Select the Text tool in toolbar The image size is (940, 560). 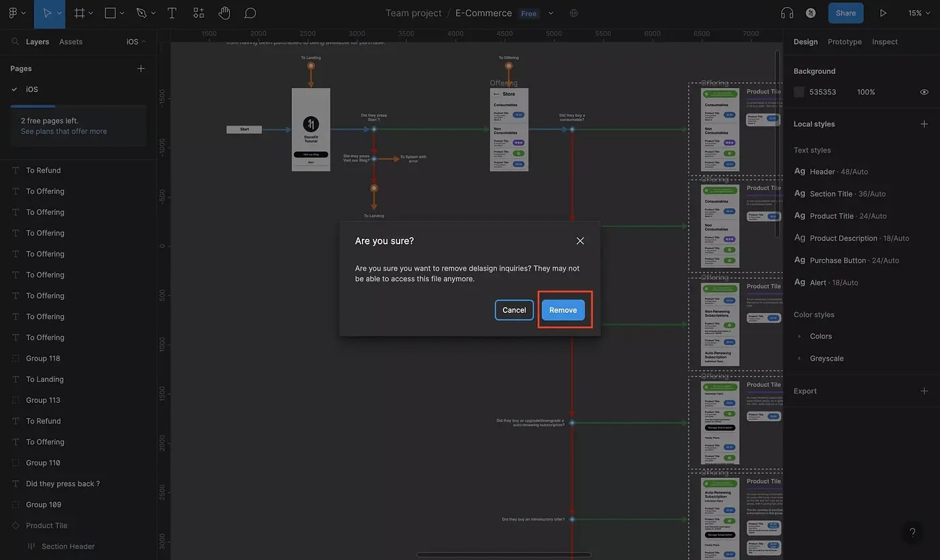pyautogui.click(x=172, y=13)
